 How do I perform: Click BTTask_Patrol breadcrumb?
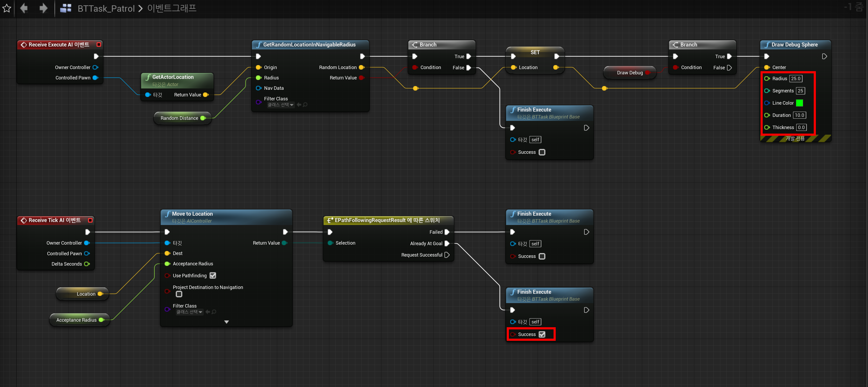click(x=106, y=8)
